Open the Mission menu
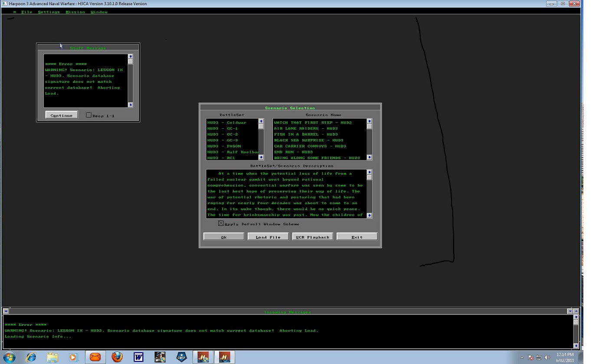The width and height of the screenshot is (600, 364). point(75,12)
